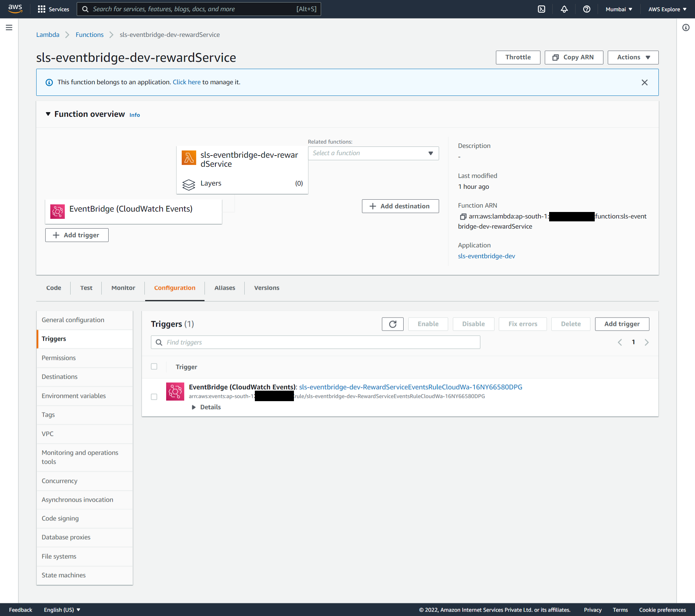Switch to the Test tab

(x=86, y=288)
